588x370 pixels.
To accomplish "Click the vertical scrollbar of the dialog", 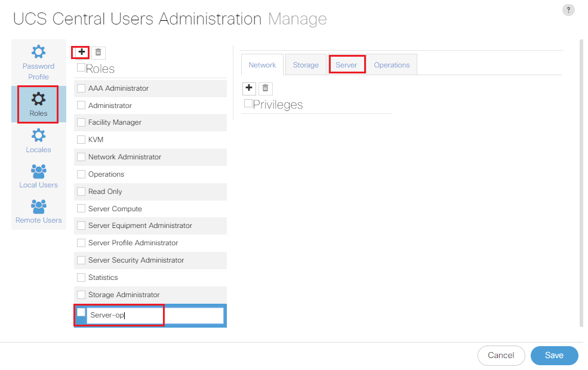I will [581, 183].
